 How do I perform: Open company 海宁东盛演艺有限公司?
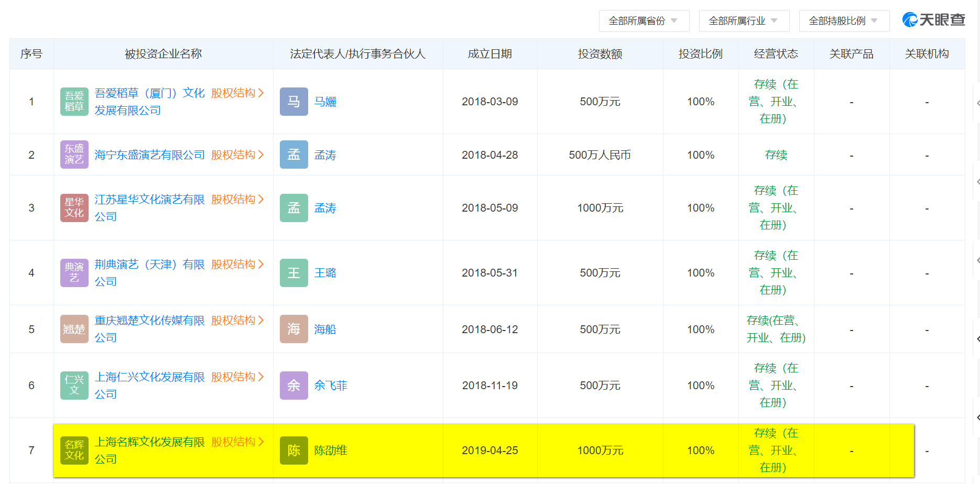tap(149, 155)
